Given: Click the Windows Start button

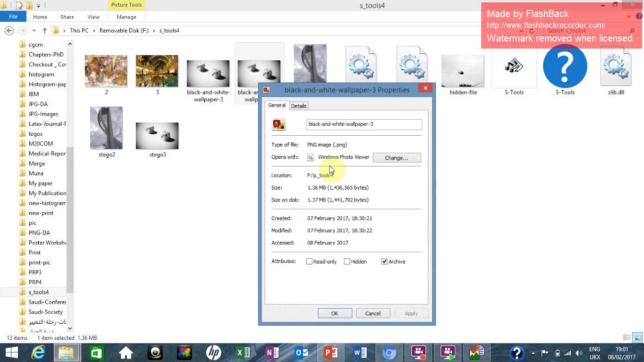Looking at the screenshot, I should [x=12, y=353].
